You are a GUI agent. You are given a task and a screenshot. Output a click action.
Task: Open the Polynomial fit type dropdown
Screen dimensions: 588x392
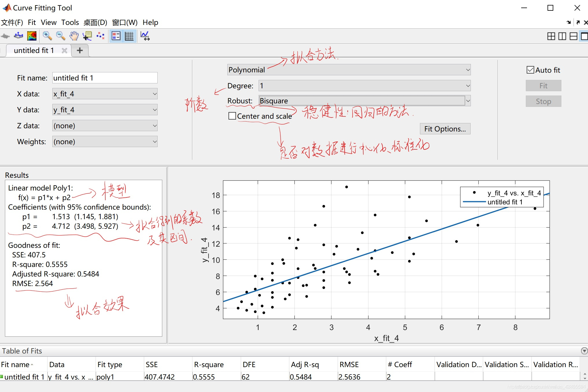[x=349, y=70]
